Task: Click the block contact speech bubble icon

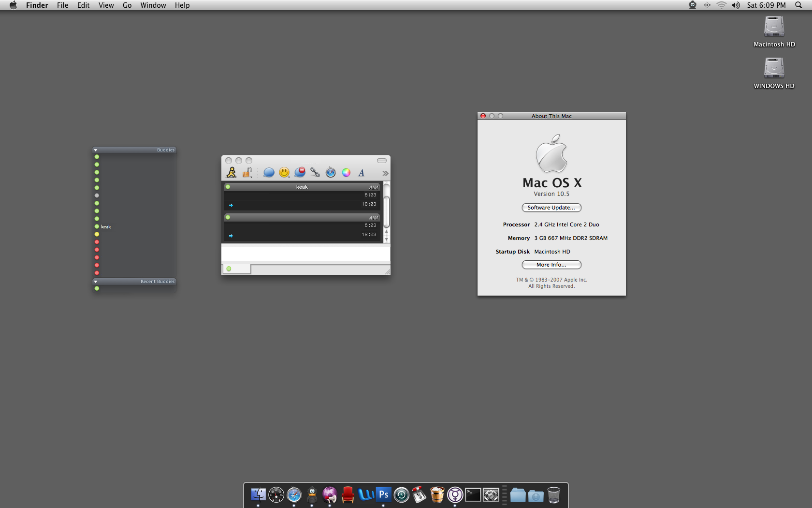Action: tap(300, 172)
